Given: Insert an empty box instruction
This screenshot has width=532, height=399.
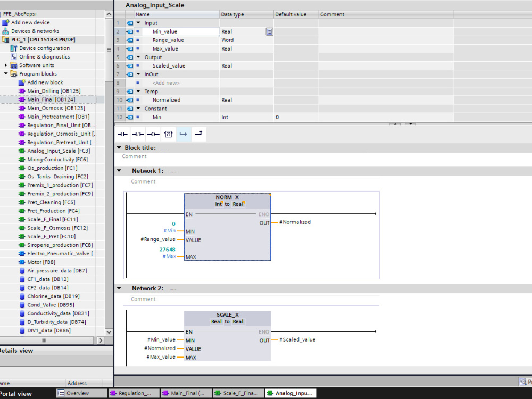Looking at the screenshot, I should (x=168, y=134).
